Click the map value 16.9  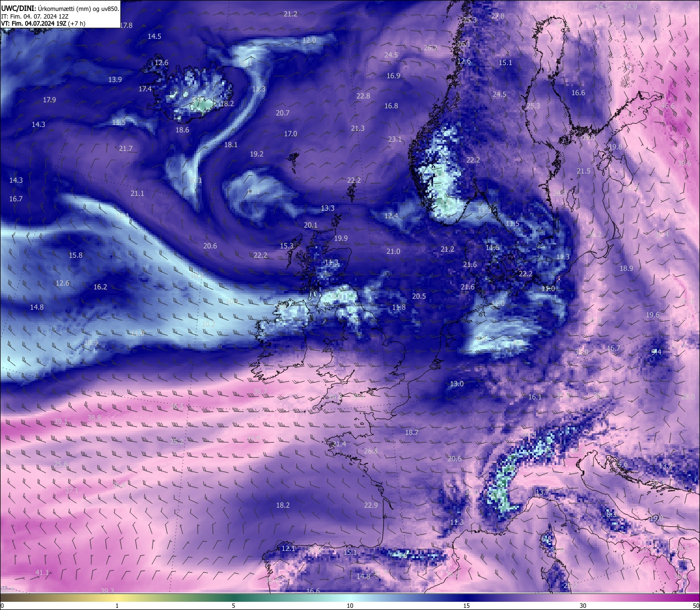(x=393, y=75)
